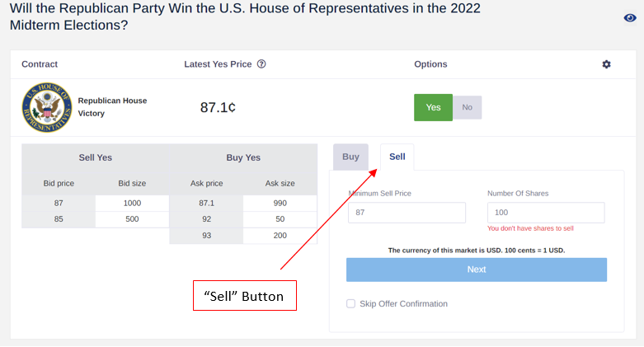Click the eye watchlist icon
Viewport: 644px width, 347px height.
click(x=630, y=17)
